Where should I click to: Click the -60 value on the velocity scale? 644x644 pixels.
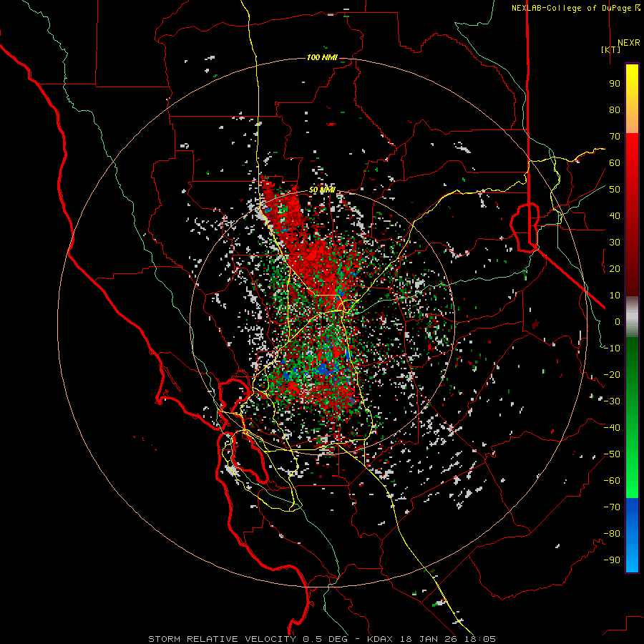(612, 481)
